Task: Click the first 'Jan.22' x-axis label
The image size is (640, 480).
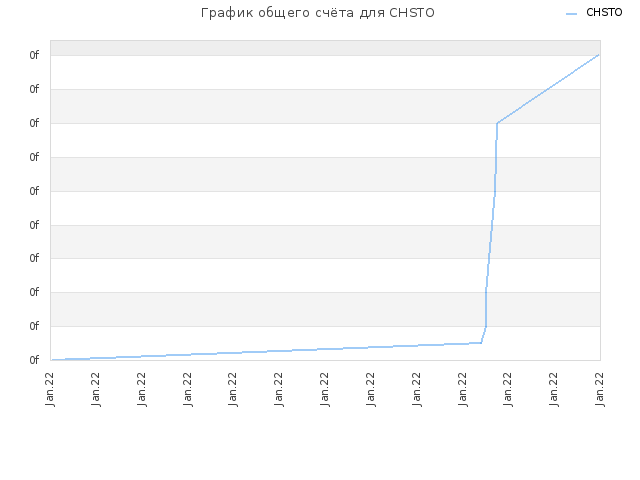Action: tap(50, 389)
